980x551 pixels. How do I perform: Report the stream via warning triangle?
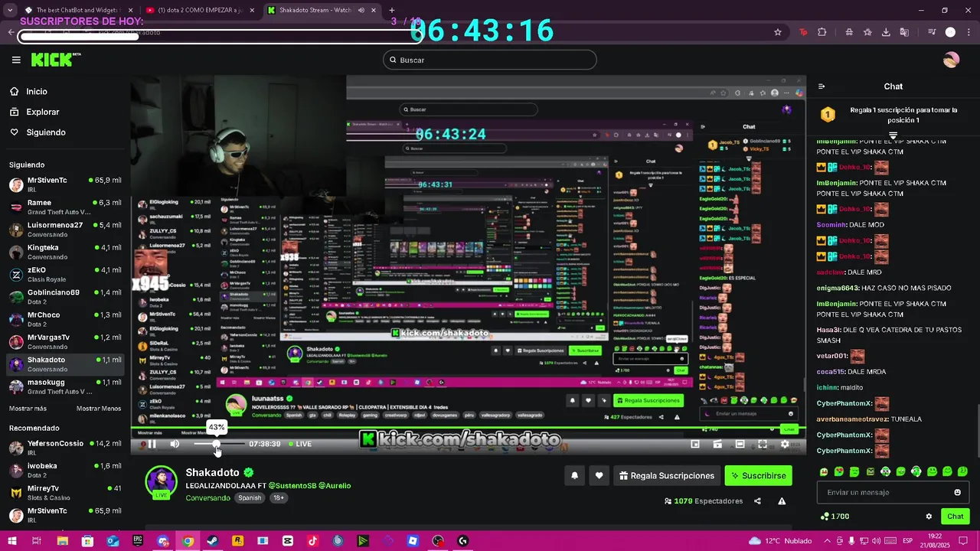782,501
